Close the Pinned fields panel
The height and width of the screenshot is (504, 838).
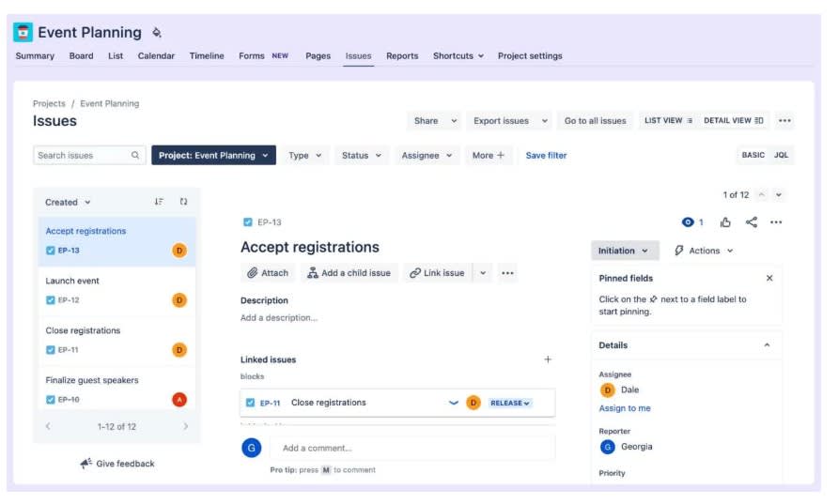point(769,278)
